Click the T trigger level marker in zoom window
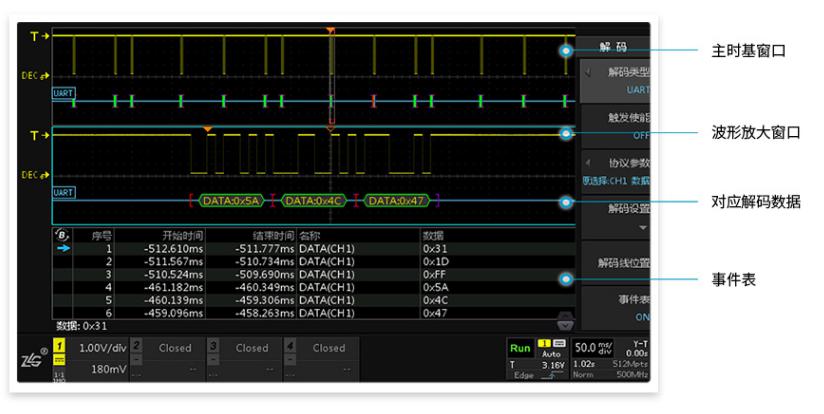This screenshot has height=414, width=824. coord(39,136)
